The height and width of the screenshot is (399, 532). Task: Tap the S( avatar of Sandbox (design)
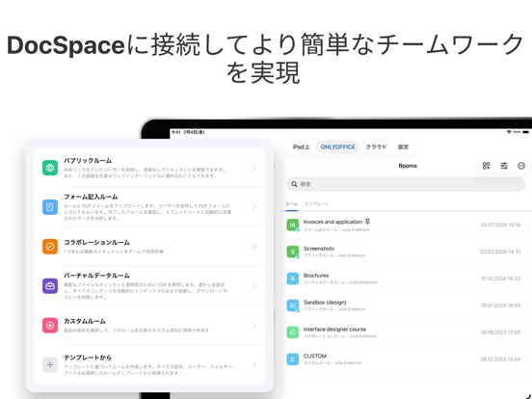pos(292,306)
